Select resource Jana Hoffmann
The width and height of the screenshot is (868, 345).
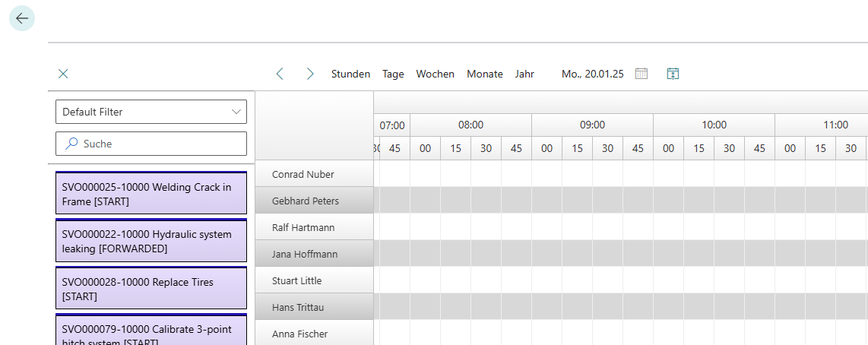[315, 254]
